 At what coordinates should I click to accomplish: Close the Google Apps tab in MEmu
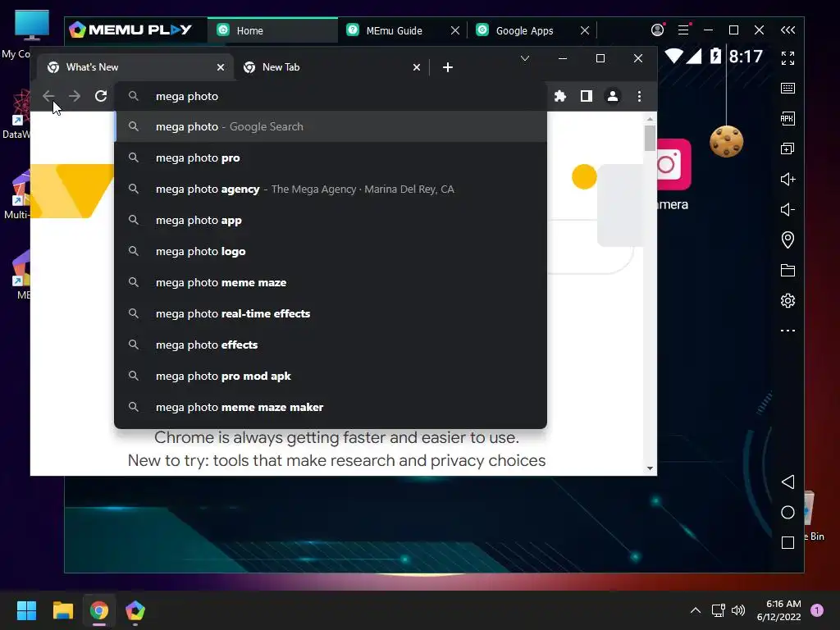(585, 30)
